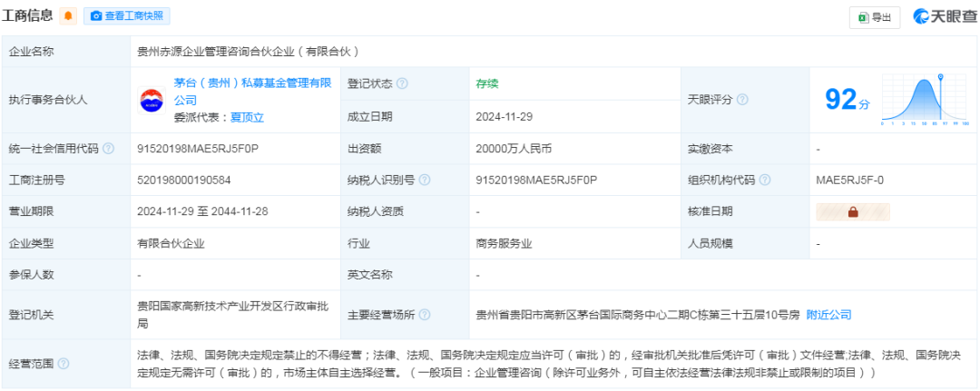Click registration authority 贵阳国家高新技术产业开发区行政审批局
Screen dimensions: 980x391
(234, 315)
